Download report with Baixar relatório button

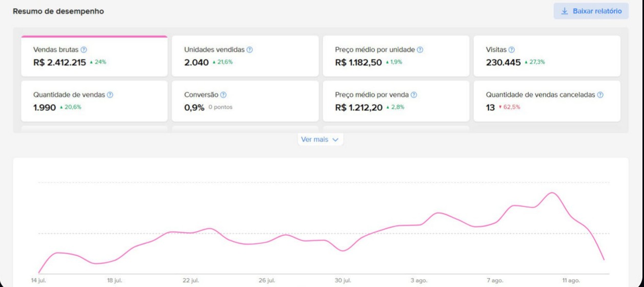pyautogui.click(x=591, y=11)
